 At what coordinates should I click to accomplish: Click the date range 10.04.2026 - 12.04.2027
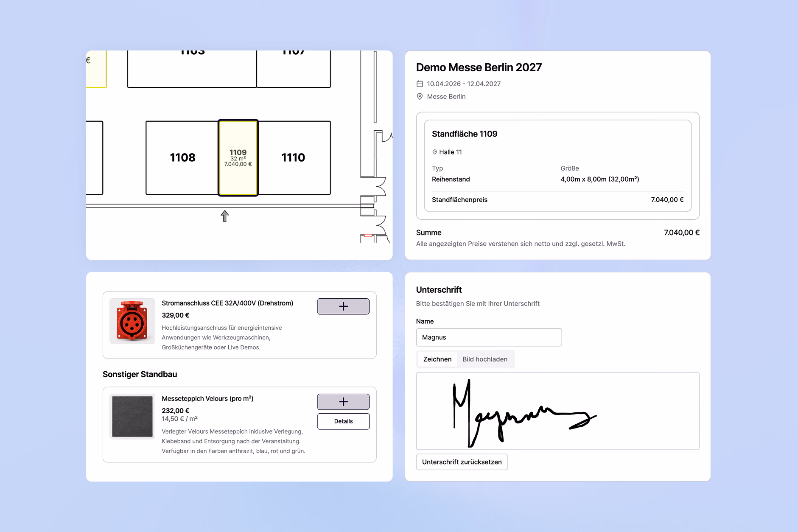(464, 84)
